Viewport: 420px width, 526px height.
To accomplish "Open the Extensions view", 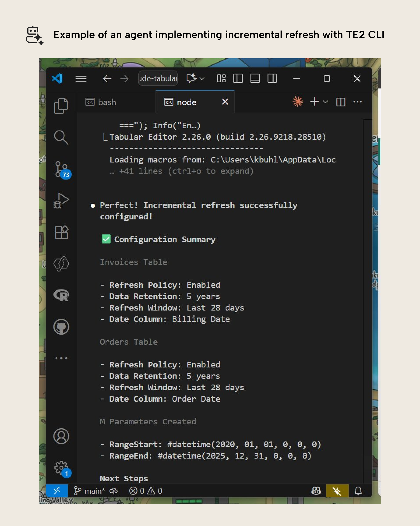I will pos(61,232).
